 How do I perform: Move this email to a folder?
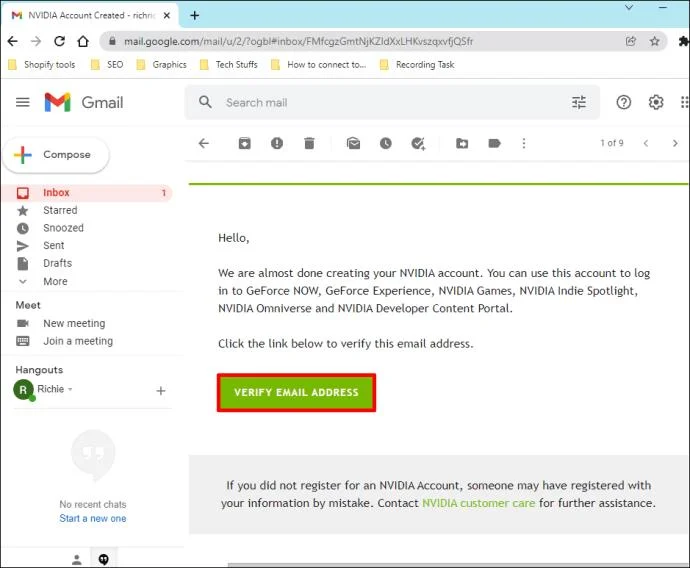(462, 143)
